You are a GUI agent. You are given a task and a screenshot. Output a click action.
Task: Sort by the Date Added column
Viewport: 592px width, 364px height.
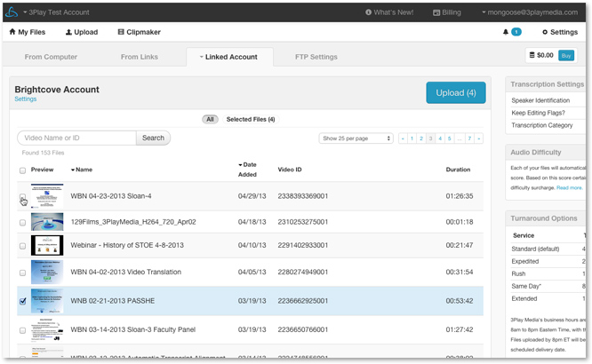[247, 170]
